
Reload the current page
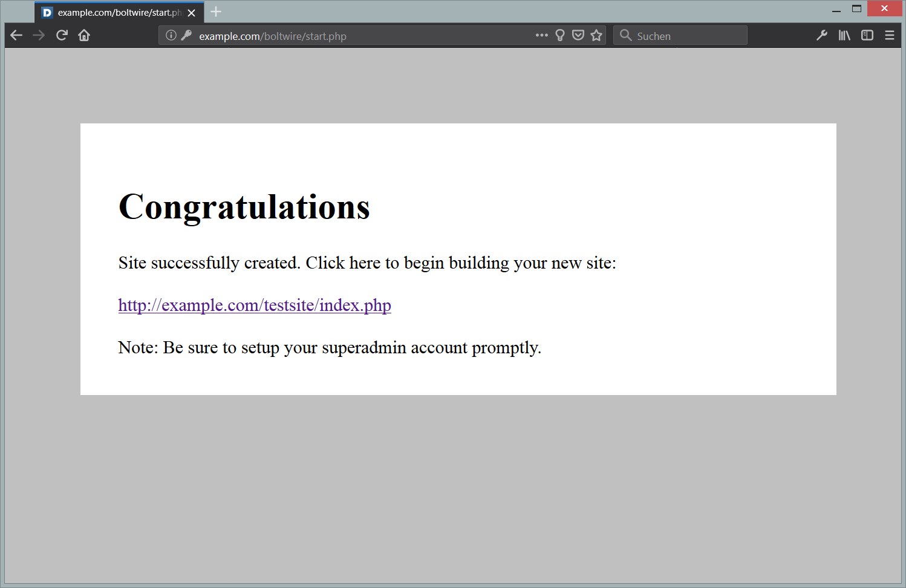(x=62, y=35)
